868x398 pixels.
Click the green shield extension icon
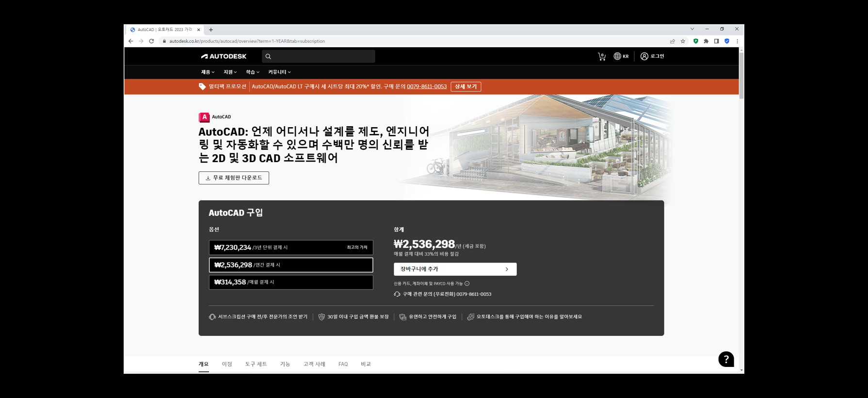coord(696,41)
